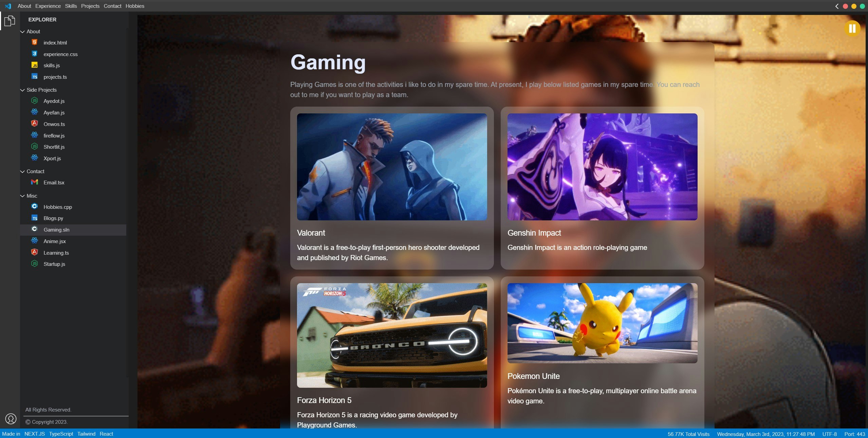Click the Explorer sidebar vertical scrollbar
Image resolution: width=868 pixels, height=438 pixels.
coord(127,202)
